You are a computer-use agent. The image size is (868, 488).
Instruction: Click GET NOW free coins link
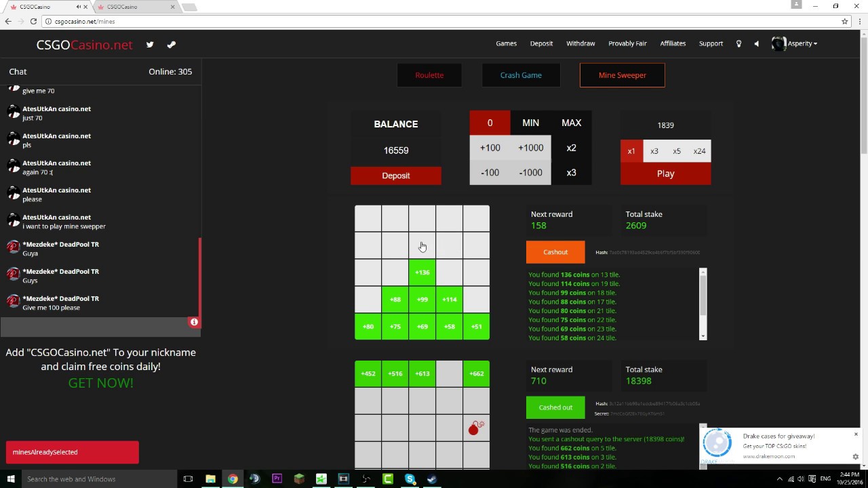pyautogui.click(x=100, y=383)
